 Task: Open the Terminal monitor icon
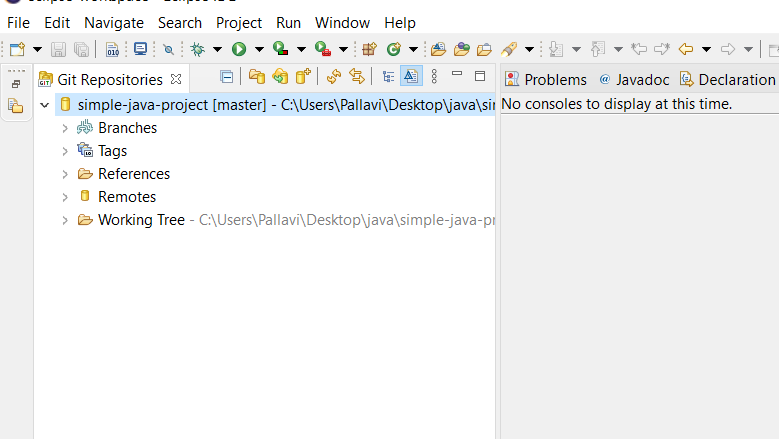(140, 49)
